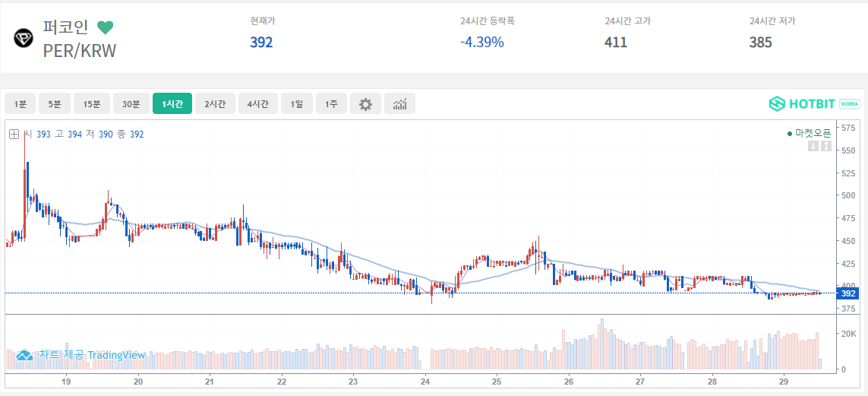This screenshot has height=396, width=868.
Task: Click the legend high value 394
Action: (x=74, y=134)
